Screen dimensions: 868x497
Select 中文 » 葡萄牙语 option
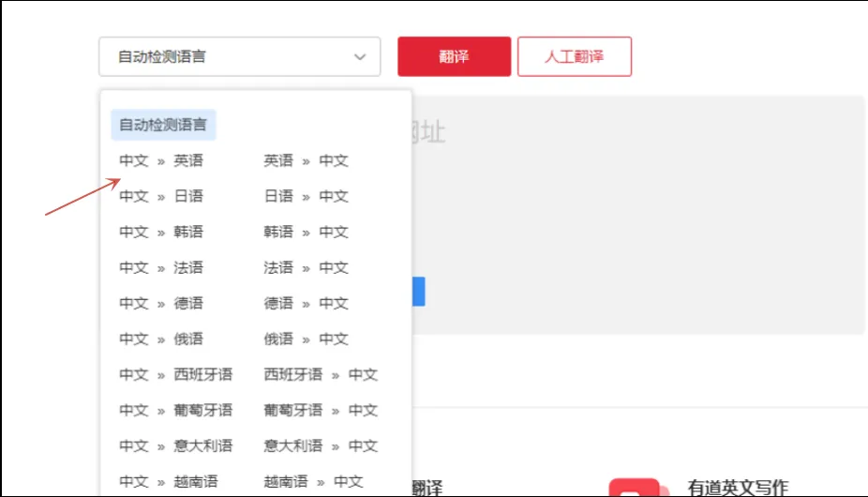coord(175,410)
